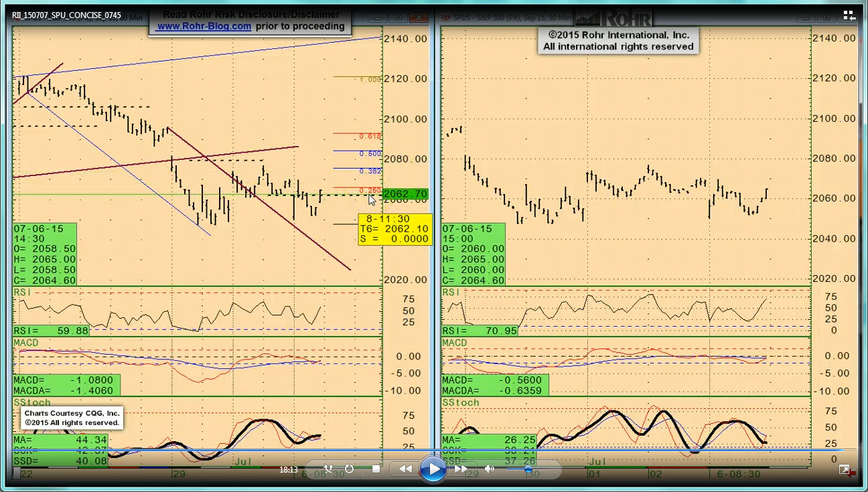Mute the speaker volume icon
Image resolution: width=868 pixels, height=492 pixels.
490,469
